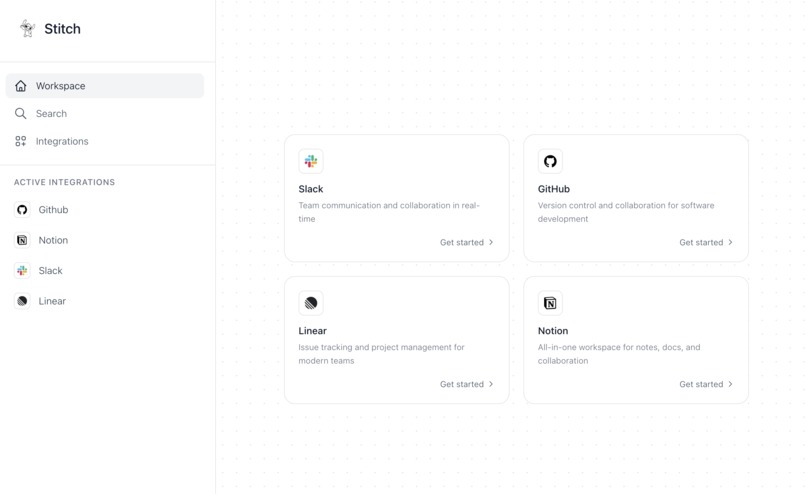806x494 pixels.
Task: Open Slack under Active Integrations
Action: [50, 270]
